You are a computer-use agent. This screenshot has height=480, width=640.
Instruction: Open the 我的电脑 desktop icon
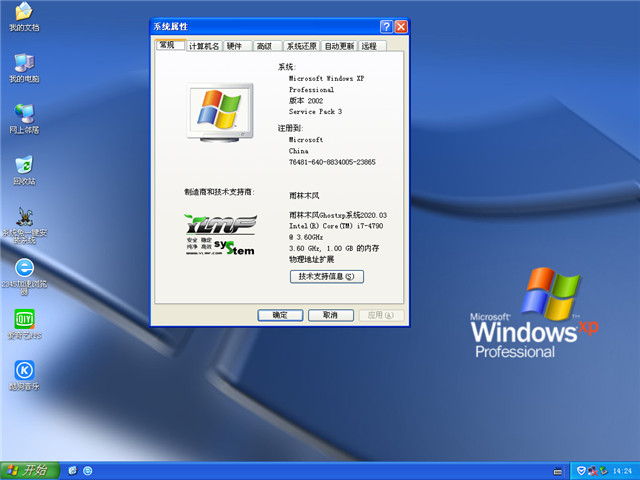[24, 68]
